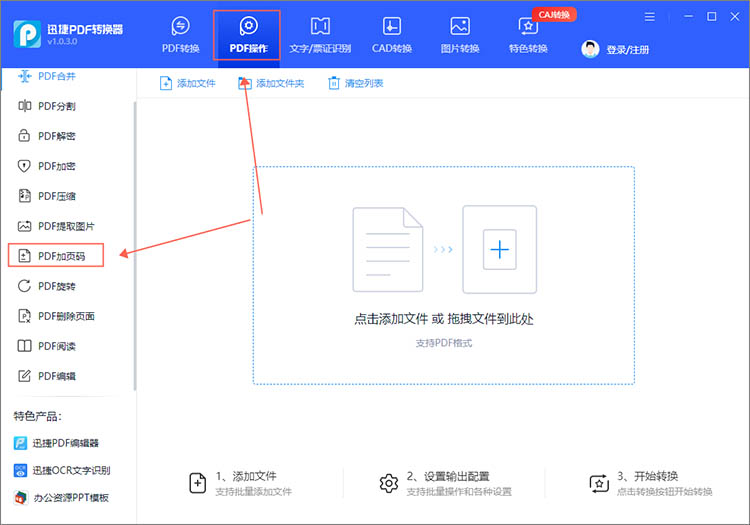Click the 3、开始转换 step label
The width and height of the screenshot is (750, 525).
pos(648,476)
